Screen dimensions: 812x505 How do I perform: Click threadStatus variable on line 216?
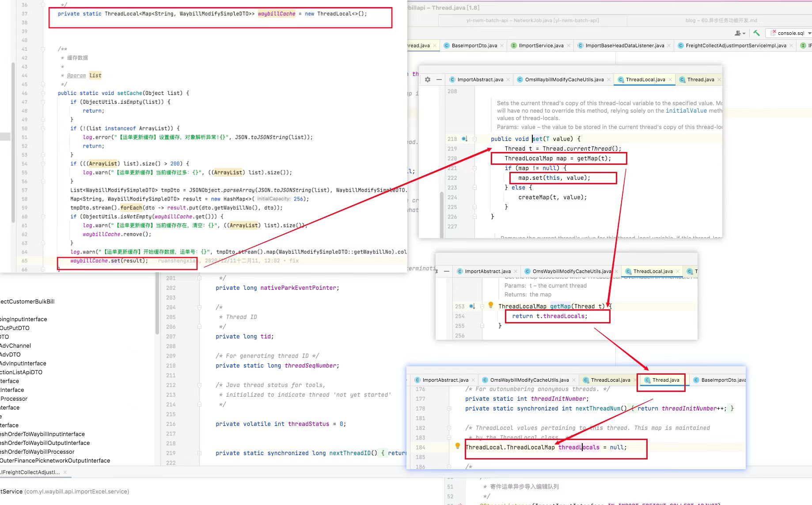click(x=308, y=424)
